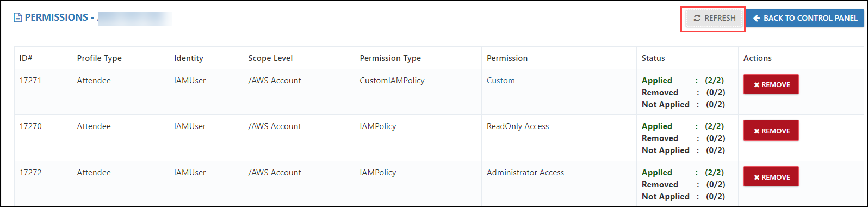The width and height of the screenshot is (868, 207).
Task: Remove the ReadOnly Access permission
Action: click(771, 131)
